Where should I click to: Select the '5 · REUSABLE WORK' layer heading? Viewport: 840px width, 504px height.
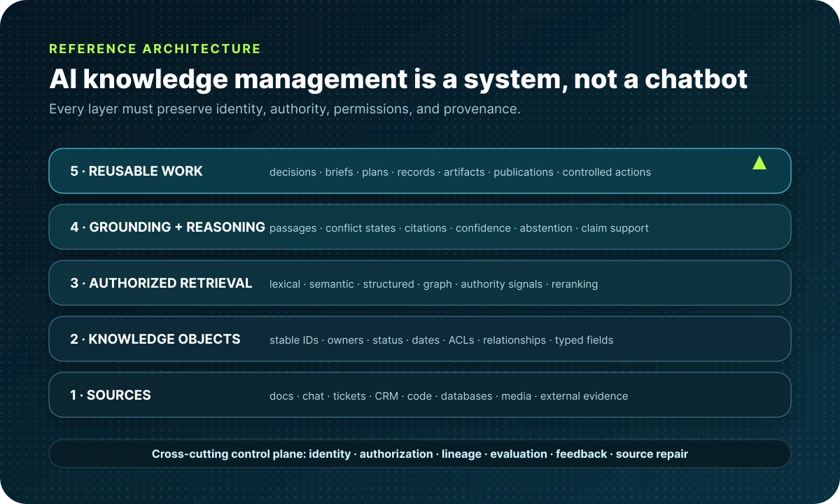pos(136,171)
